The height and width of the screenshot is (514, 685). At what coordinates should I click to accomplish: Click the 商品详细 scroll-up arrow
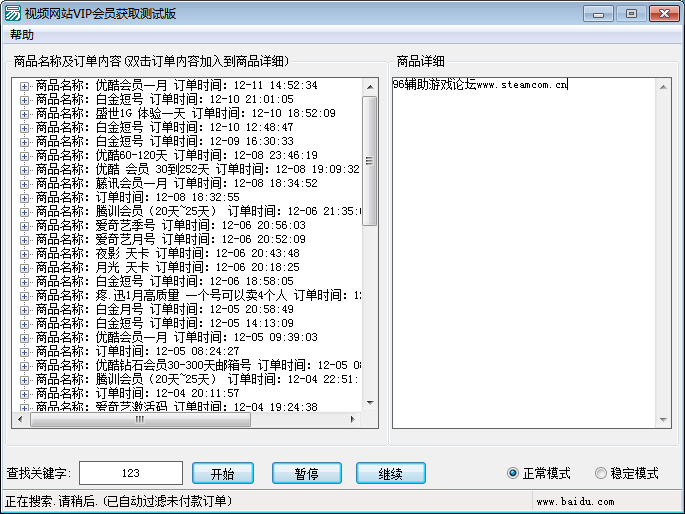click(664, 87)
